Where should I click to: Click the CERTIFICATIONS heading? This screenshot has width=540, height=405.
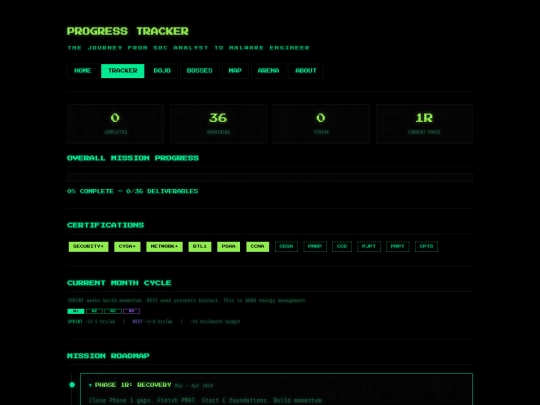(x=105, y=225)
